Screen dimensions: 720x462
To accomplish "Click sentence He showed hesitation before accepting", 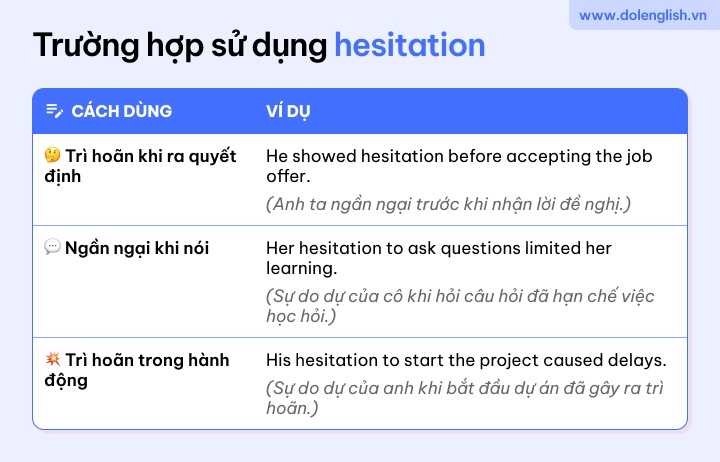I will click(459, 166).
